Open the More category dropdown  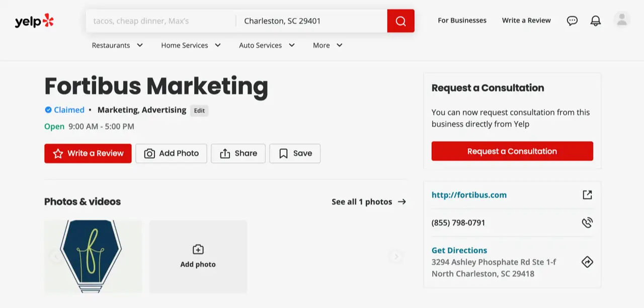(327, 45)
